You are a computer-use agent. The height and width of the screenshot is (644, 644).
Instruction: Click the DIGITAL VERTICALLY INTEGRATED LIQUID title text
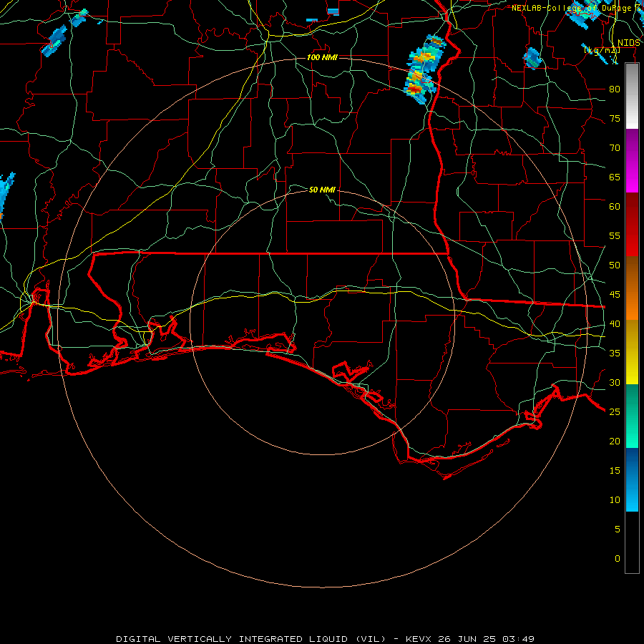[250, 639]
